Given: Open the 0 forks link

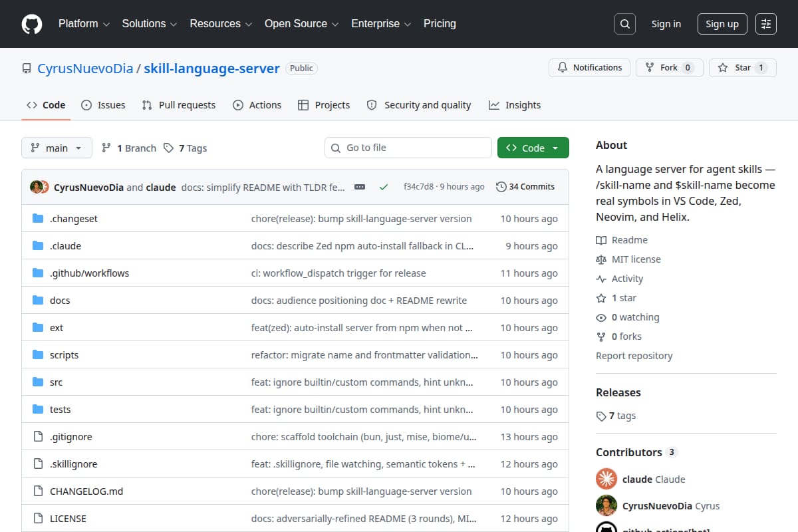Looking at the screenshot, I should (619, 336).
